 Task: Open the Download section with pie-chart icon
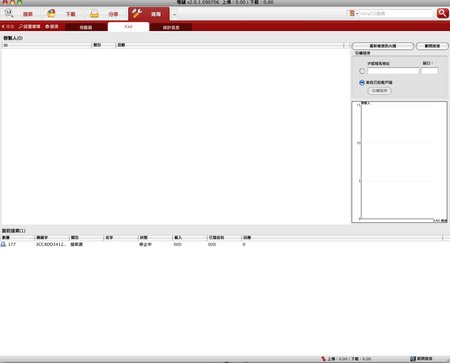point(62,14)
